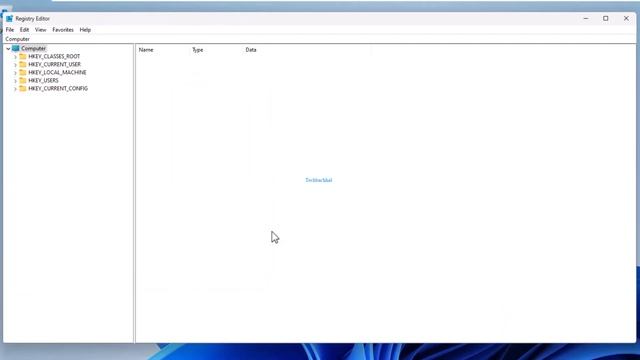
Task: Minimize the Registry Editor window
Action: (586, 18)
